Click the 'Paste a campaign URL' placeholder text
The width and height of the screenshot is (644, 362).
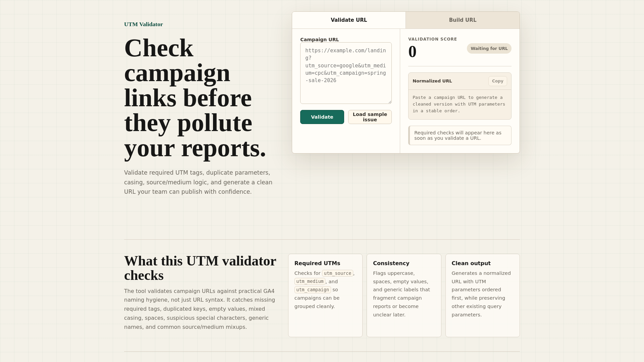[459, 104]
